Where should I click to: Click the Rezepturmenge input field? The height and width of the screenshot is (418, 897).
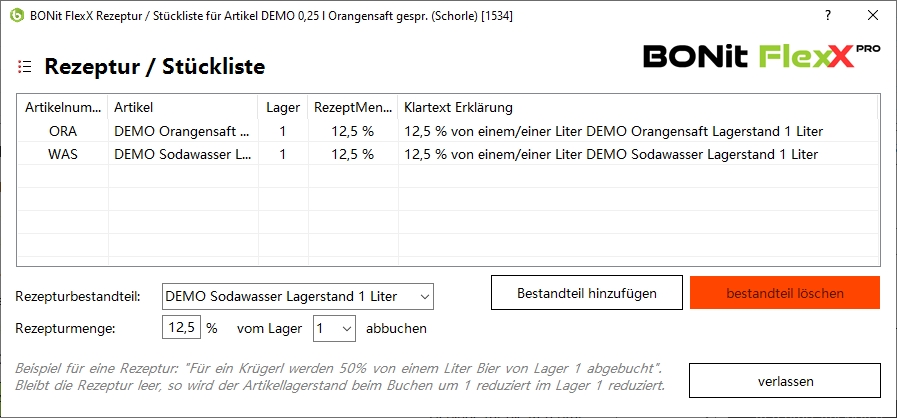tap(181, 328)
